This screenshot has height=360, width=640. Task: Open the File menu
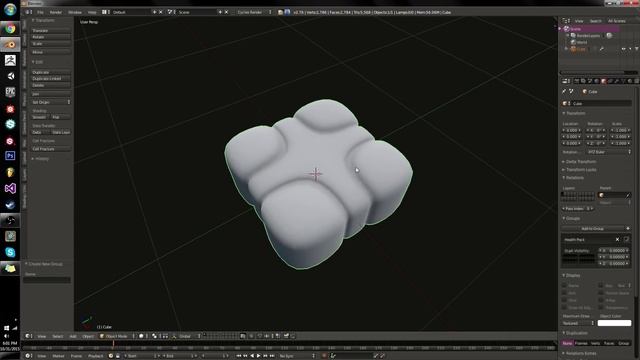(40, 12)
